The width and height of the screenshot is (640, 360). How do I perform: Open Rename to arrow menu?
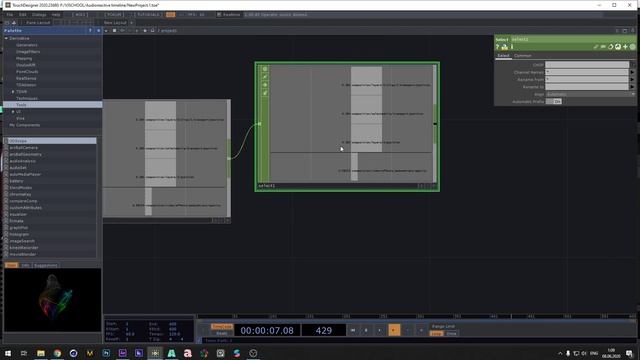point(632,87)
